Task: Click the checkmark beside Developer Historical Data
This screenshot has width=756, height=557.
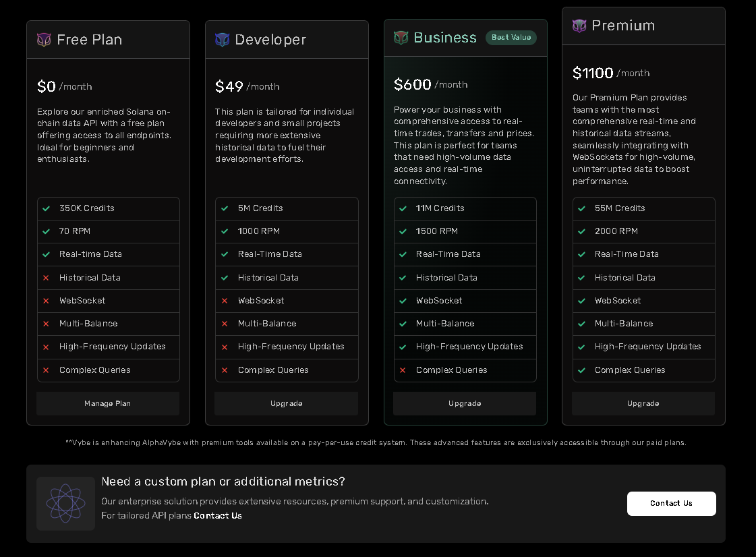Action: 225,278
